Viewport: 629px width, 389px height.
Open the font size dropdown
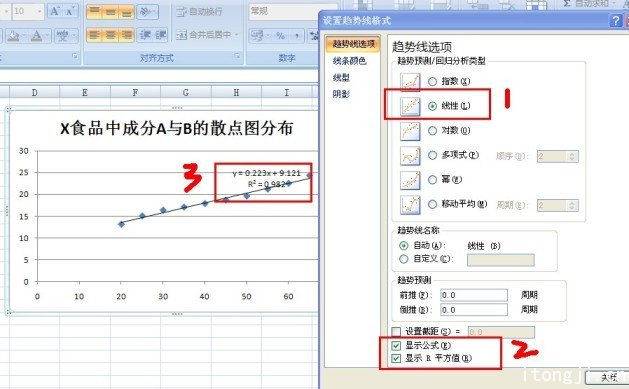coord(39,12)
